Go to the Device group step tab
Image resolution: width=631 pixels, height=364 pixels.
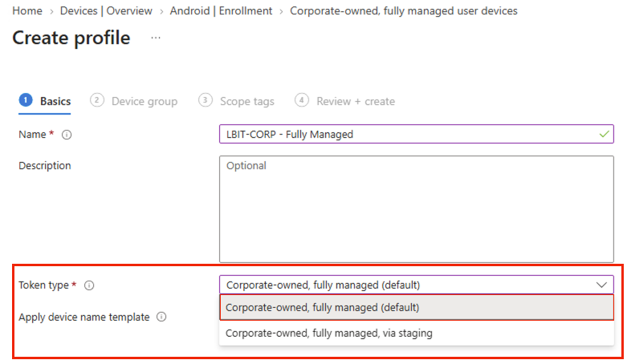133,101
